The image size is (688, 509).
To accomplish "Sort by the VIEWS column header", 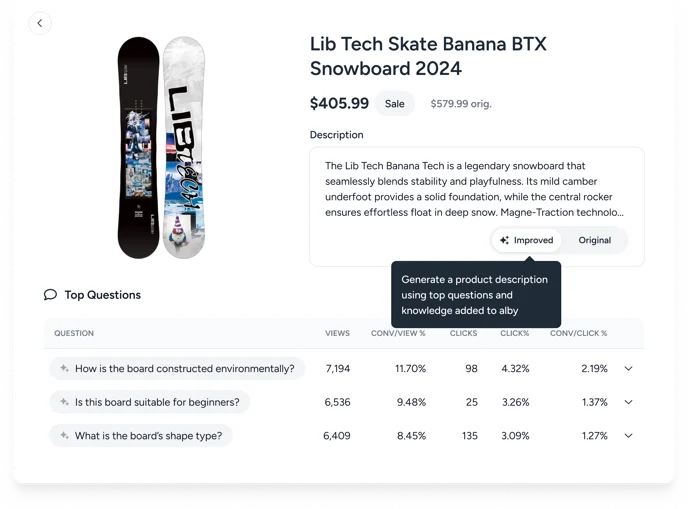I will click(337, 333).
